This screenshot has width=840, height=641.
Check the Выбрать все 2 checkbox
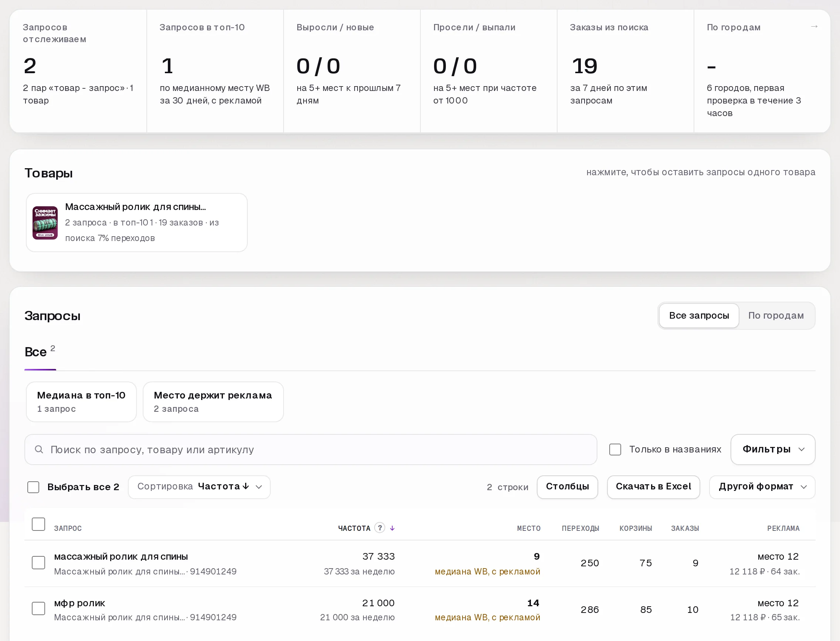pos(33,487)
